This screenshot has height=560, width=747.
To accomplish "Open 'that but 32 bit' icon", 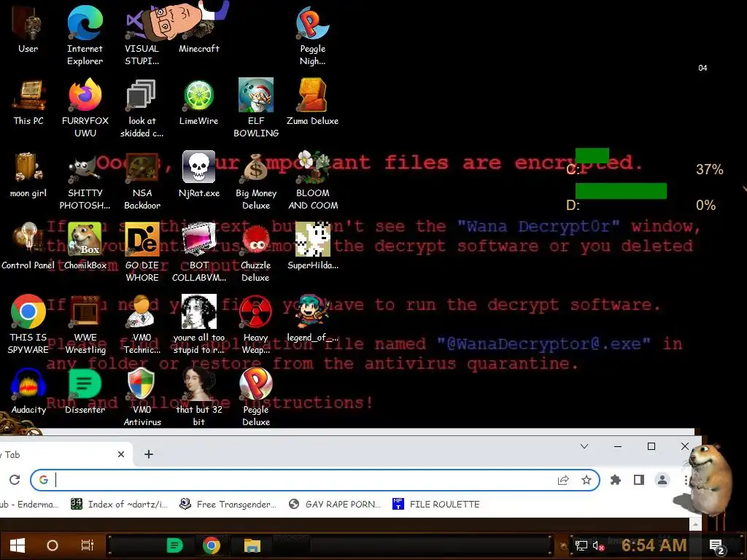I will tap(198, 396).
